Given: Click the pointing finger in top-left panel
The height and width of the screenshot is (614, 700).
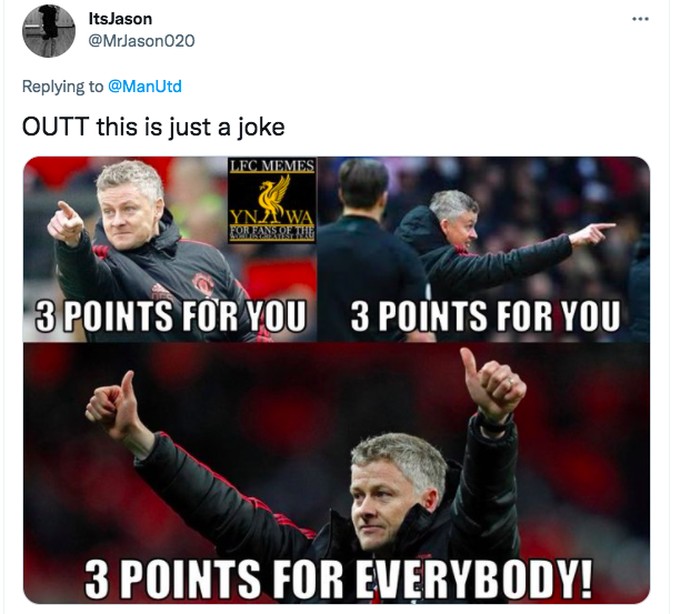Looking at the screenshot, I should [66, 222].
